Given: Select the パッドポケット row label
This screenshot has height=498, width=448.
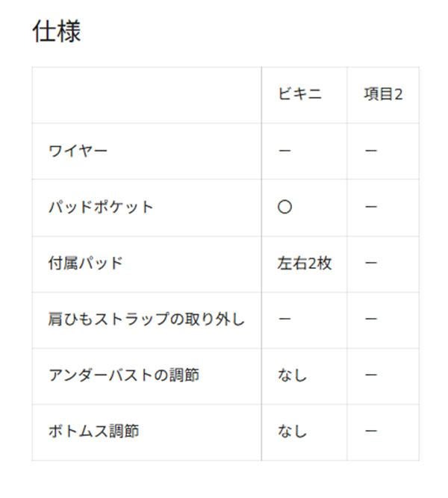Looking at the screenshot, I should click(101, 207).
